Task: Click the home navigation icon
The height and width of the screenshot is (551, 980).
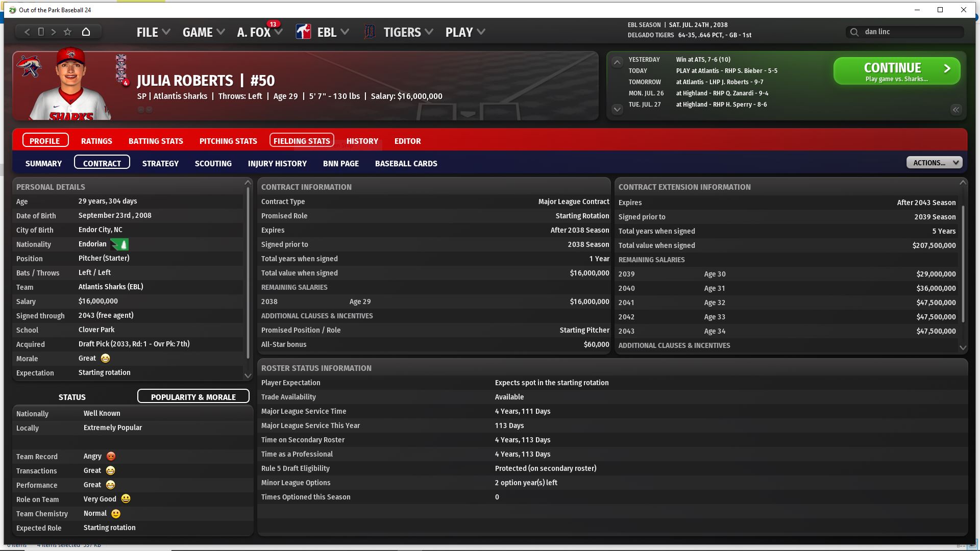Action: click(x=86, y=32)
